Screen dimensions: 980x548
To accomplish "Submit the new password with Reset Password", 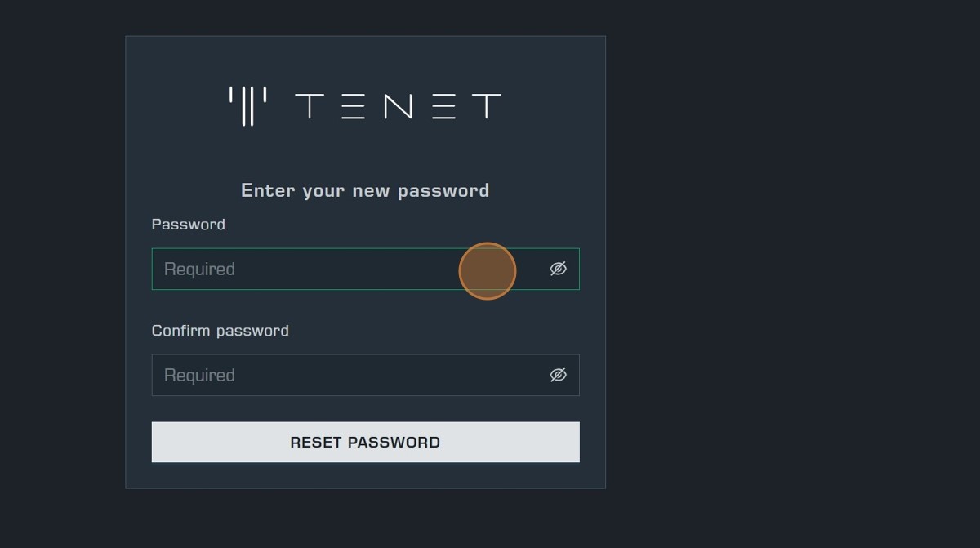I will click(365, 442).
